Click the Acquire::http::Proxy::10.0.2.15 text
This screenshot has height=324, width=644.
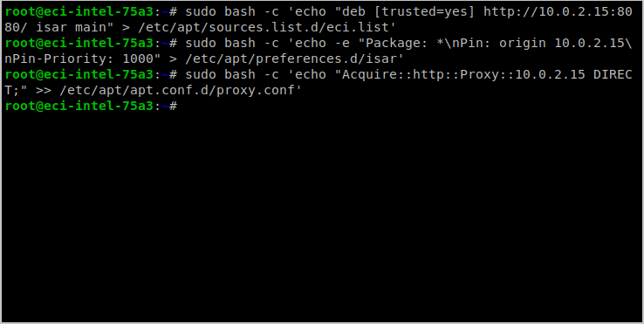[x=463, y=74]
